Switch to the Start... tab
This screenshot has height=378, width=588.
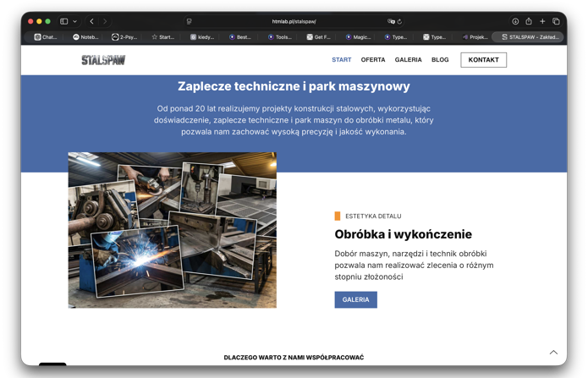pyautogui.click(x=163, y=36)
